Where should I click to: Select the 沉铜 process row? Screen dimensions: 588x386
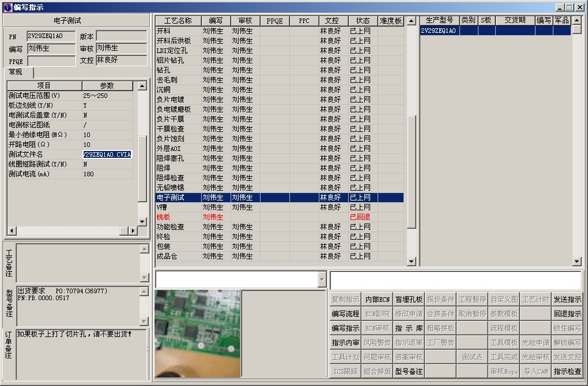(x=280, y=89)
